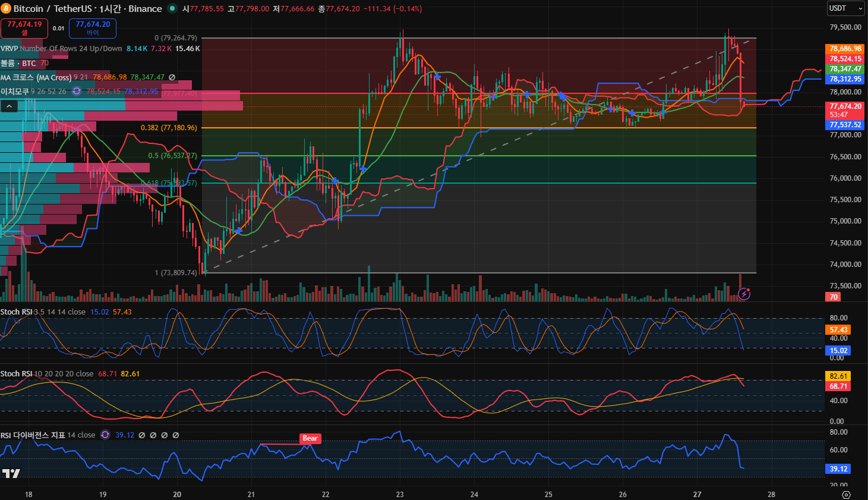Screen dimensions: 868x500
Task: Click the orange 78,686.98 price label
Action: (x=845, y=49)
